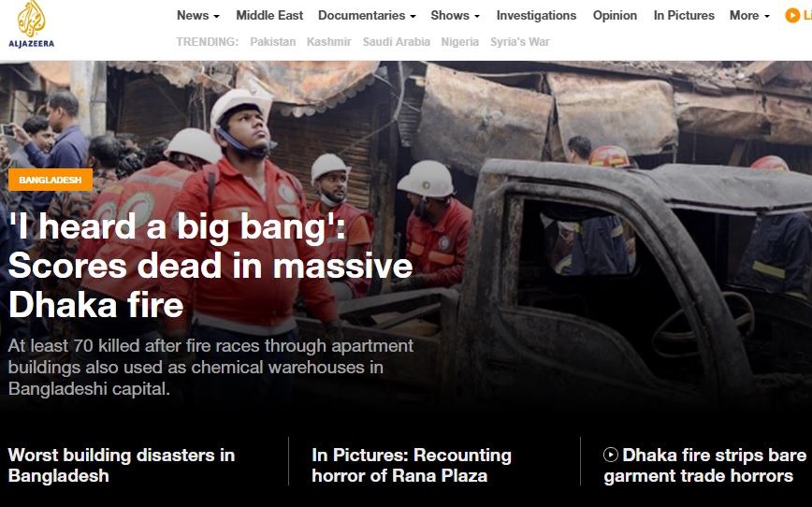Click the Al Jazeera logo
Image resolution: width=812 pixels, height=507 pixels.
(31, 24)
